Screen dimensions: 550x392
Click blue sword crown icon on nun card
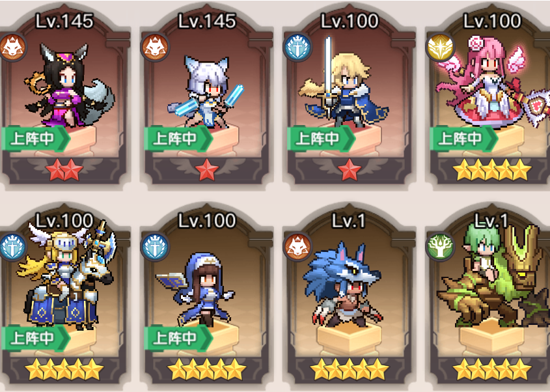pos(155,246)
